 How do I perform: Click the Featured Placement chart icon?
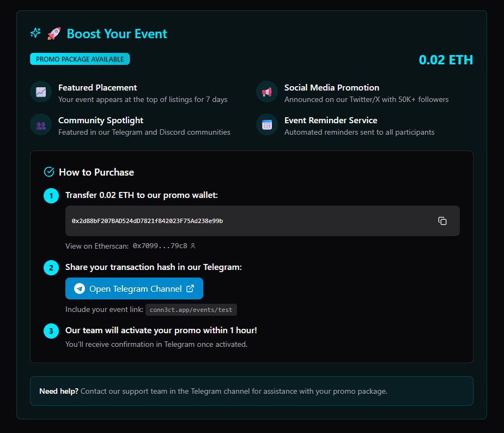click(x=41, y=92)
